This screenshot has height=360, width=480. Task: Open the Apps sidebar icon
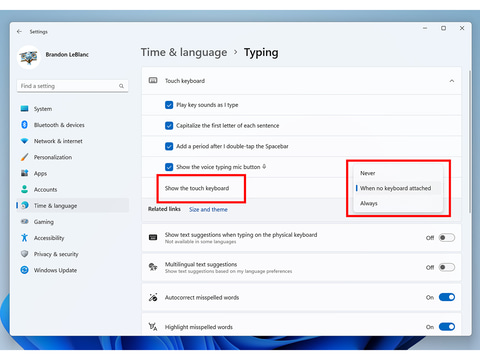coord(25,173)
